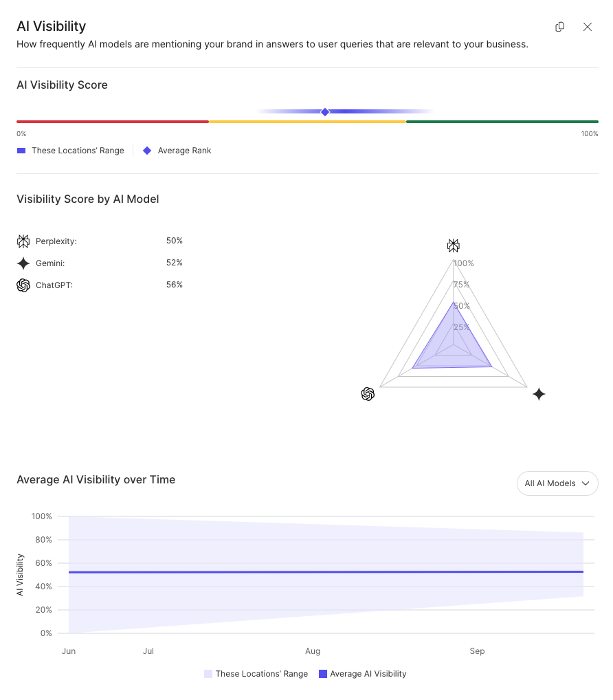
Task: Click the Average Rank diamond marker on score bar
Action: click(x=325, y=112)
